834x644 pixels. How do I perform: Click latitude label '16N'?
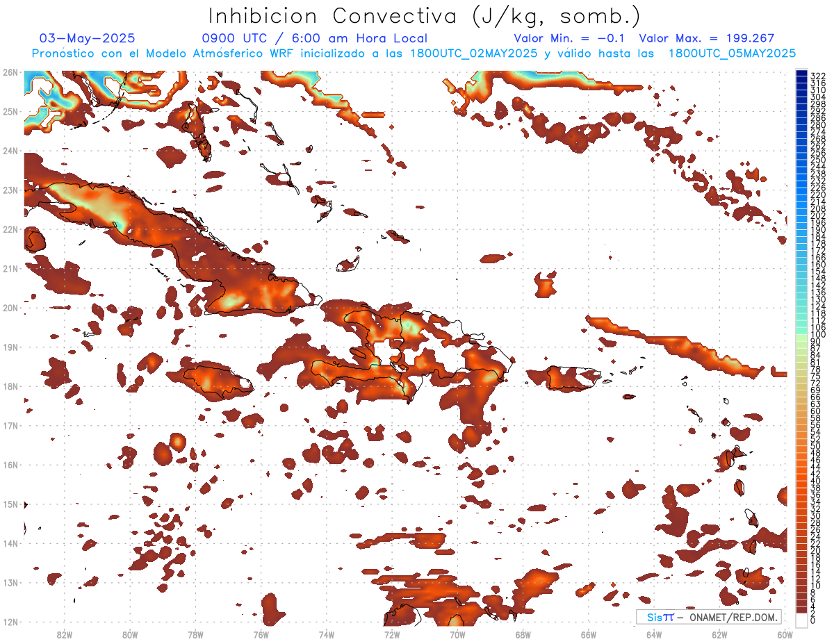(10, 465)
